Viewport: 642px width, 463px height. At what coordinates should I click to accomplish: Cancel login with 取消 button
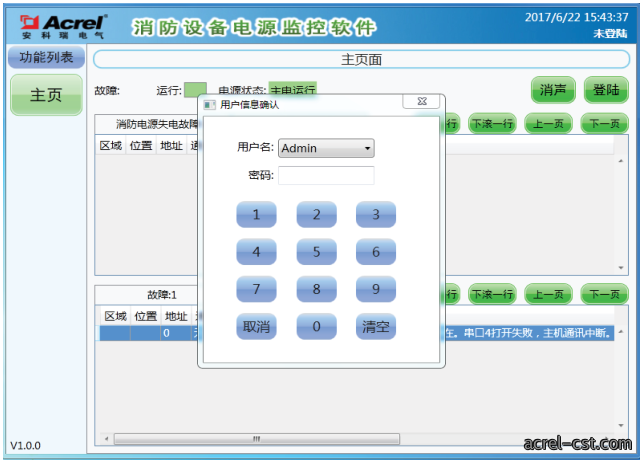click(256, 326)
